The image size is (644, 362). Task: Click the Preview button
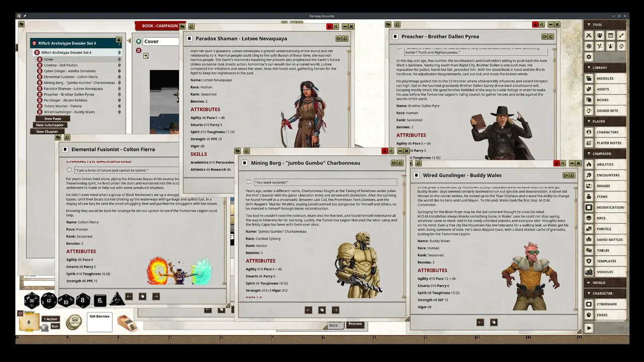[355, 324]
